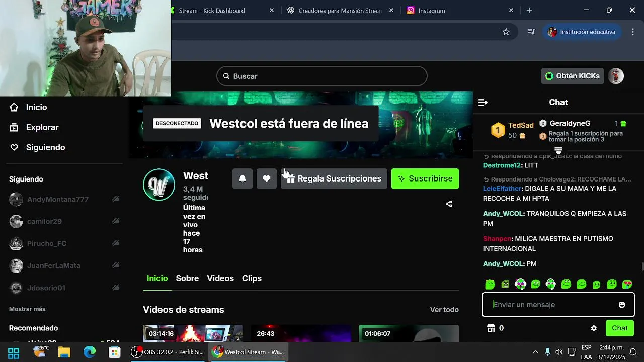Open Shanpen username in chat

pos(497,239)
